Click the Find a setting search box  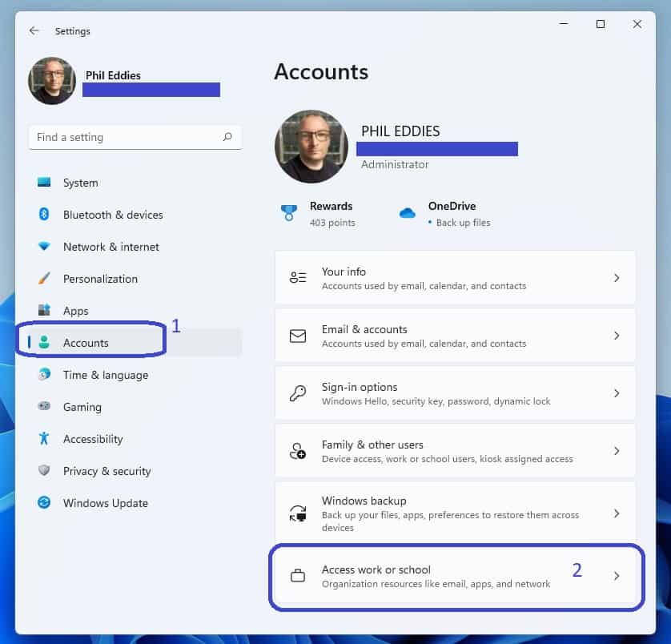(135, 137)
